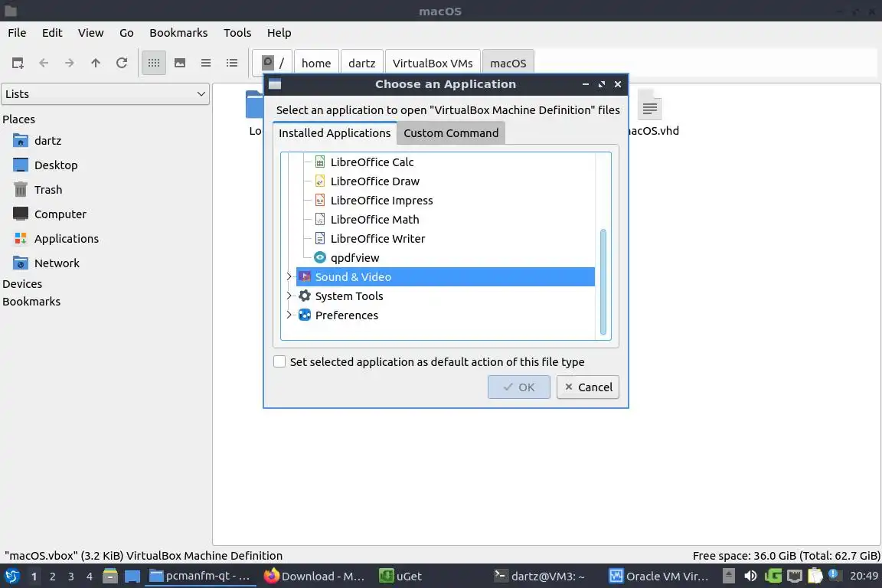
Task: Click the Bookmarks heading in sidebar
Action: (31, 302)
